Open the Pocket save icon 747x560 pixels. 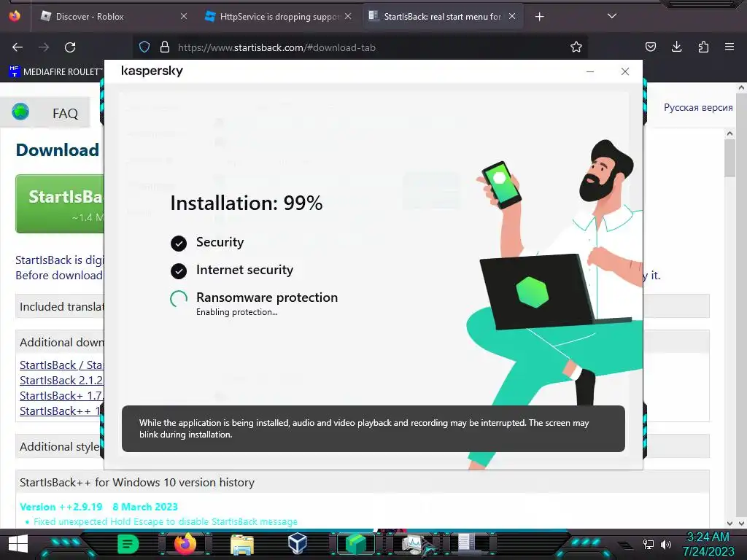click(650, 47)
